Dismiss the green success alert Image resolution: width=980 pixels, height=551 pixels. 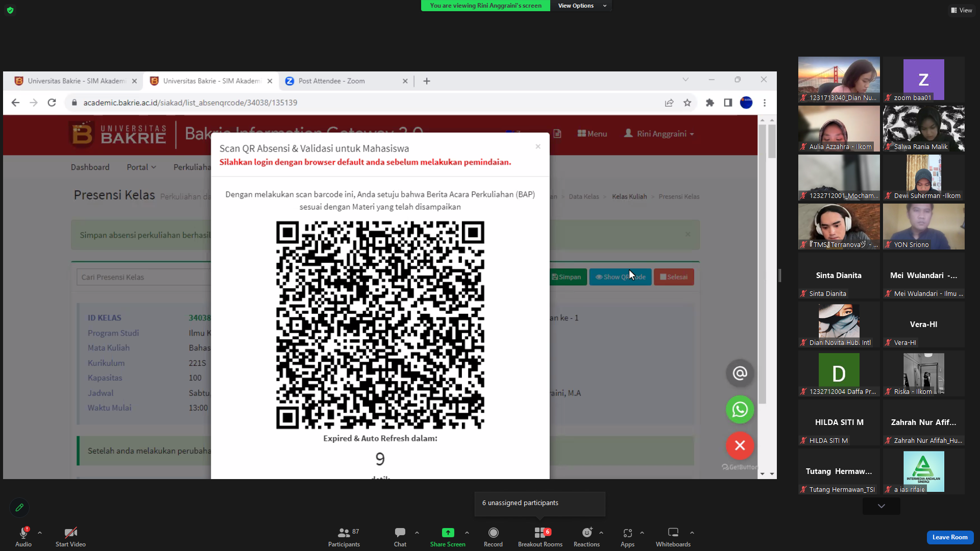[x=688, y=234]
